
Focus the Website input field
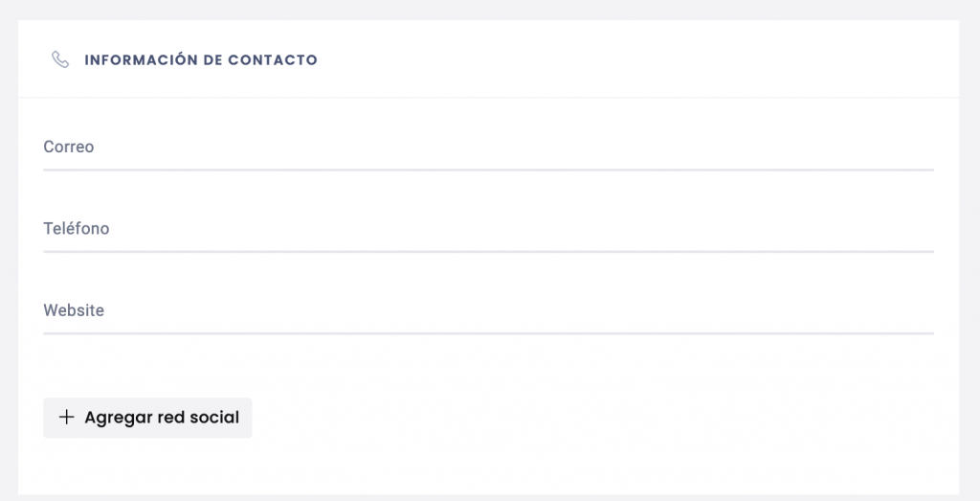pos(489,311)
